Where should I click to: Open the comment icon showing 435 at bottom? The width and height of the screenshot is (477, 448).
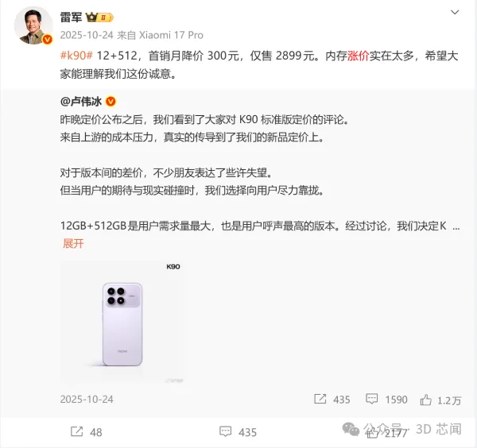(x=226, y=431)
